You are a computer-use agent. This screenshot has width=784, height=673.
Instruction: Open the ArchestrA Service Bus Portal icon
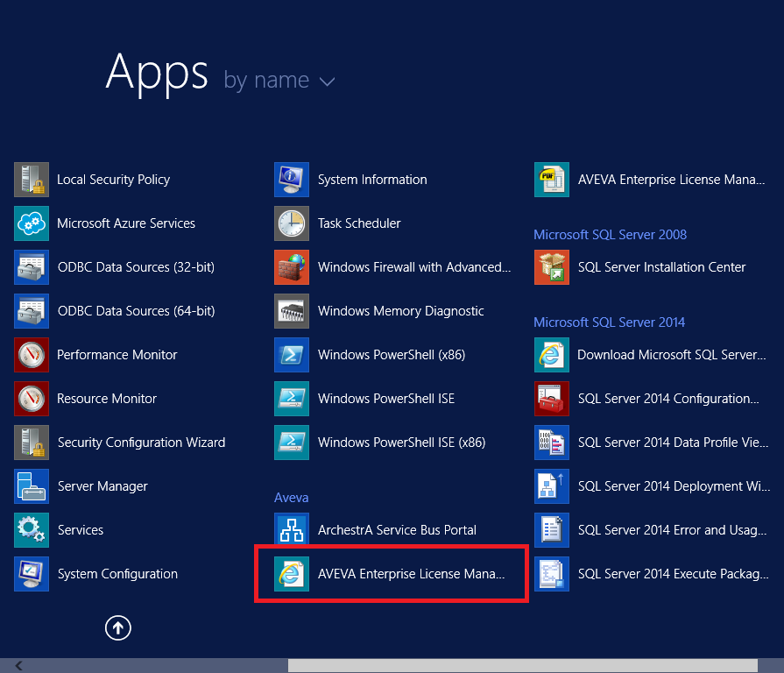(292, 530)
